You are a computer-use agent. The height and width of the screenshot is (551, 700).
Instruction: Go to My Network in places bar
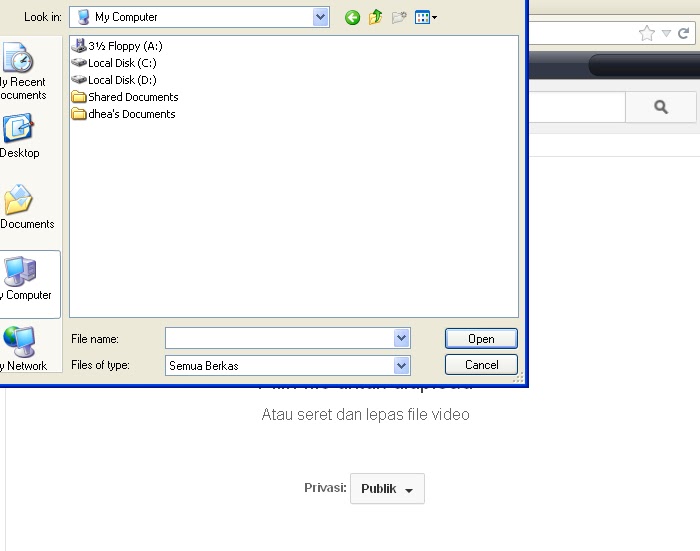(23, 348)
